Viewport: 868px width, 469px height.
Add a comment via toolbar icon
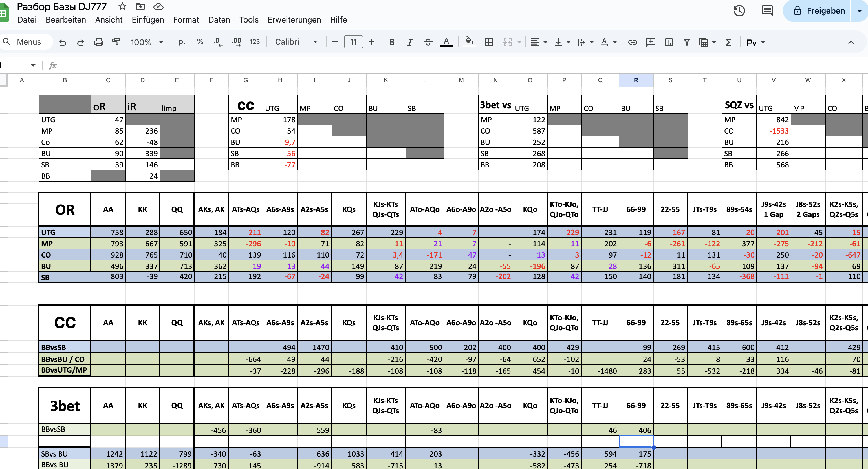click(x=651, y=42)
